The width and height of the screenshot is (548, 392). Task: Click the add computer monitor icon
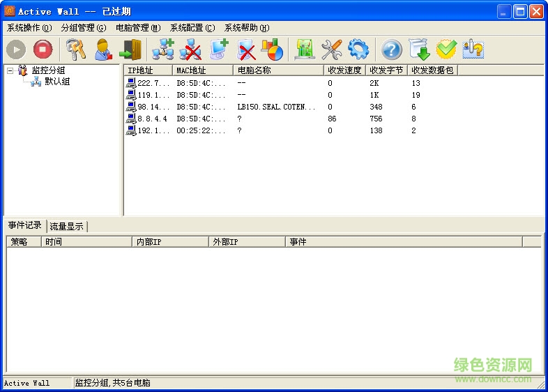[219, 50]
